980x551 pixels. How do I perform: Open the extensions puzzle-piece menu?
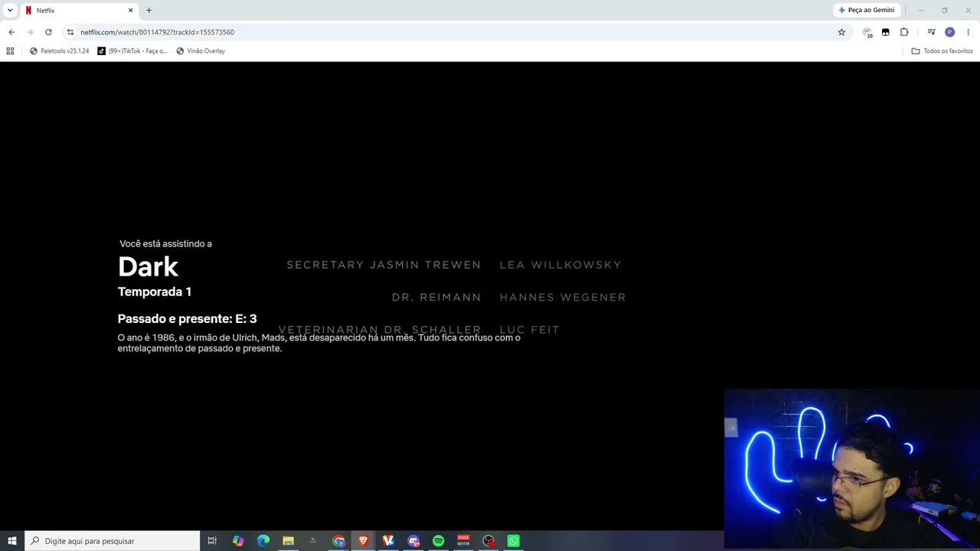[x=904, y=32]
